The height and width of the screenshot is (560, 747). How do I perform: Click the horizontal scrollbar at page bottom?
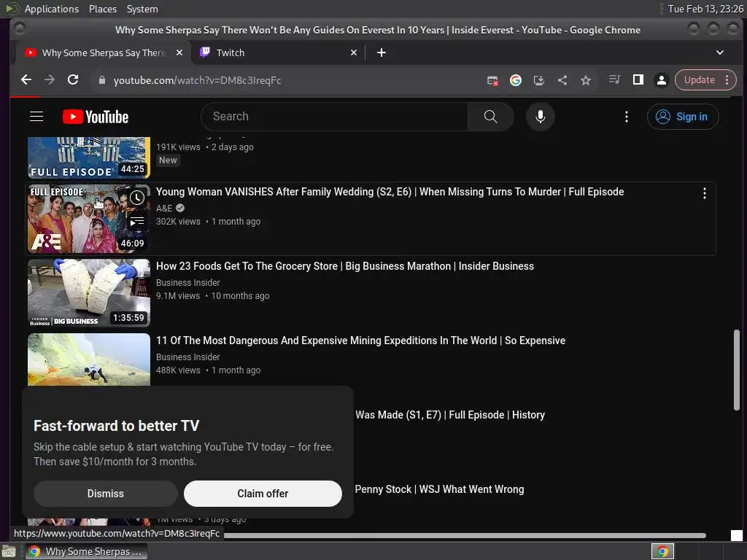pos(465,536)
